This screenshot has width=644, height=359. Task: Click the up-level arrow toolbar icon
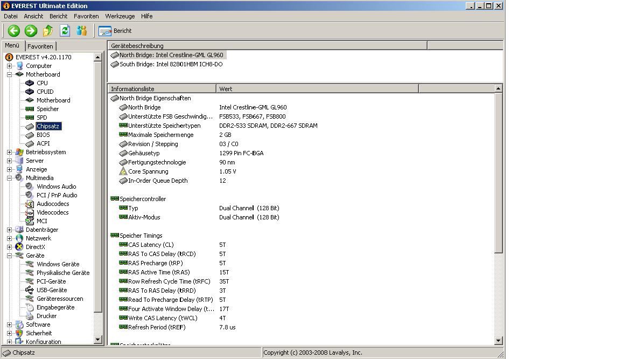(x=48, y=31)
